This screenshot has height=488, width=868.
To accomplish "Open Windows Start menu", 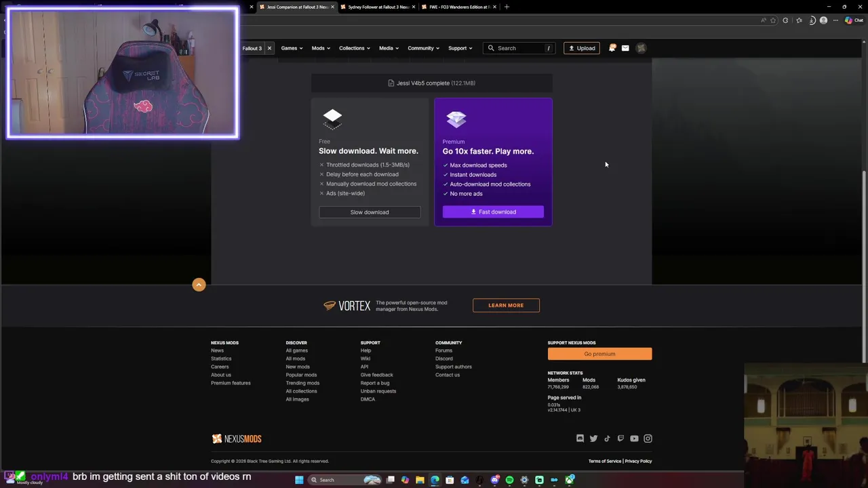I will [x=299, y=480].
